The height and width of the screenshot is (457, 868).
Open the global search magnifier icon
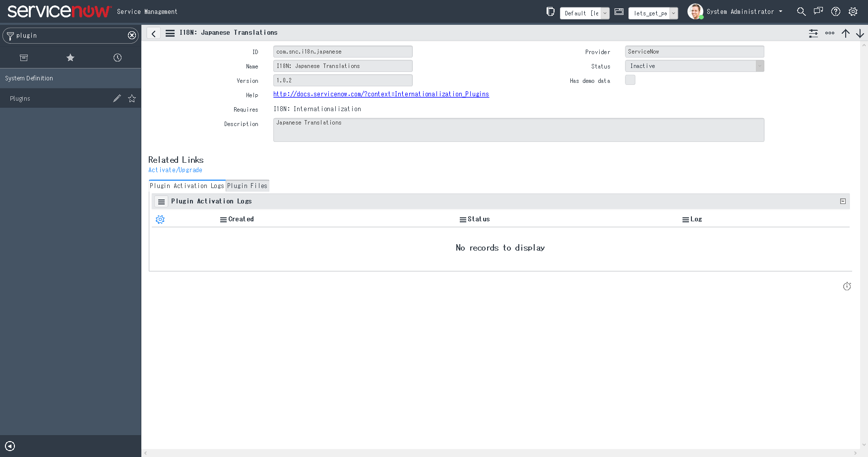802,11
